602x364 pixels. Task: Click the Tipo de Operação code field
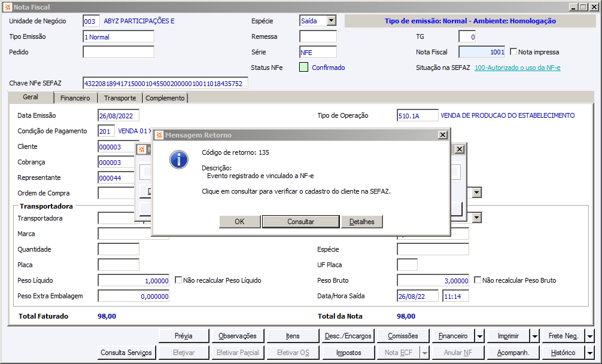click(x=417, y=115)
